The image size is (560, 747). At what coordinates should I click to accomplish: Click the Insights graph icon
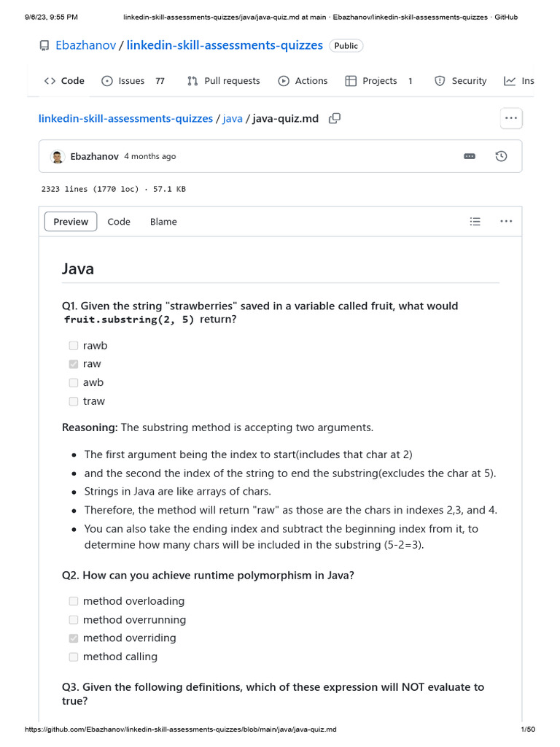[x=510, y=81]
